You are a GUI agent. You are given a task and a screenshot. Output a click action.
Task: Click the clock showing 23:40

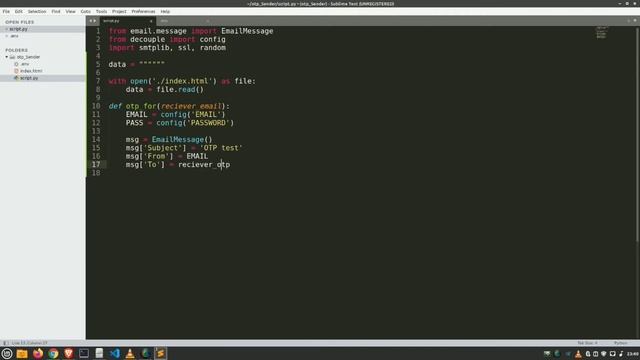pyautogui.click(x=633, y=354)
